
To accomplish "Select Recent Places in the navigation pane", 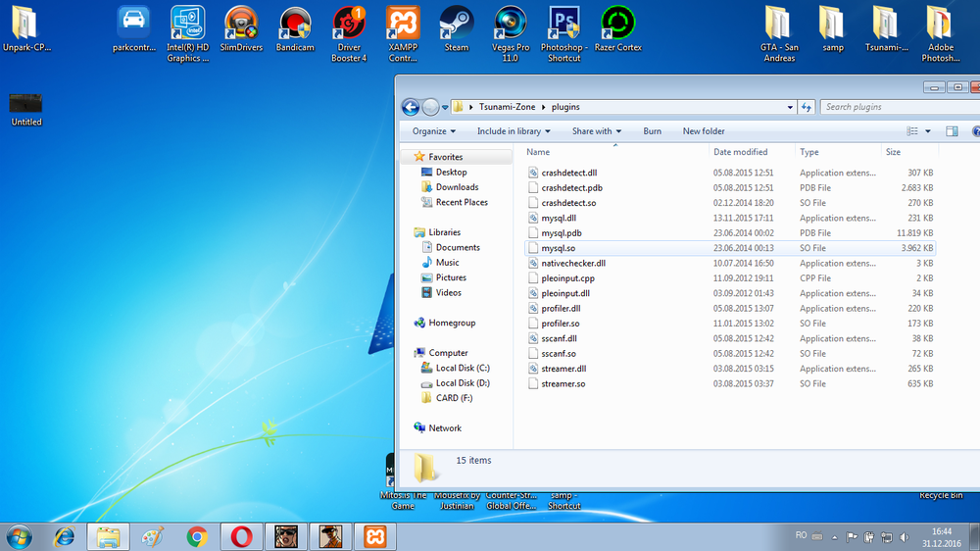I will (x=462, y=202).
